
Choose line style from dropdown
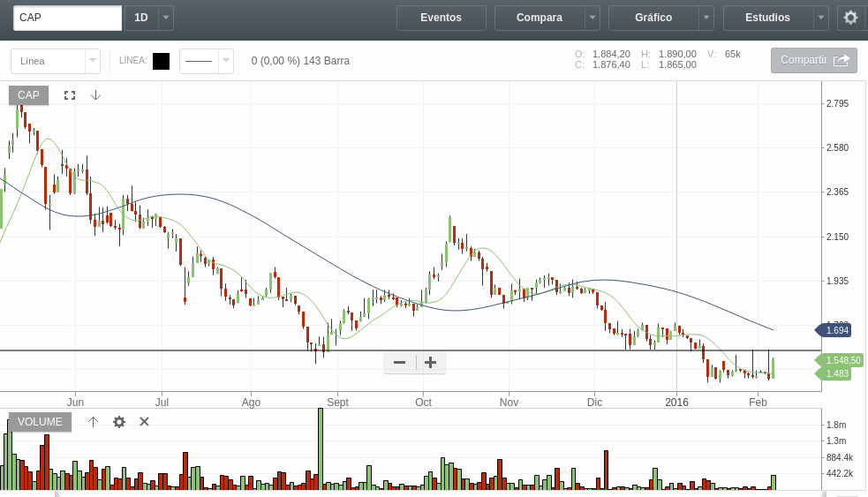click(206, 61)
